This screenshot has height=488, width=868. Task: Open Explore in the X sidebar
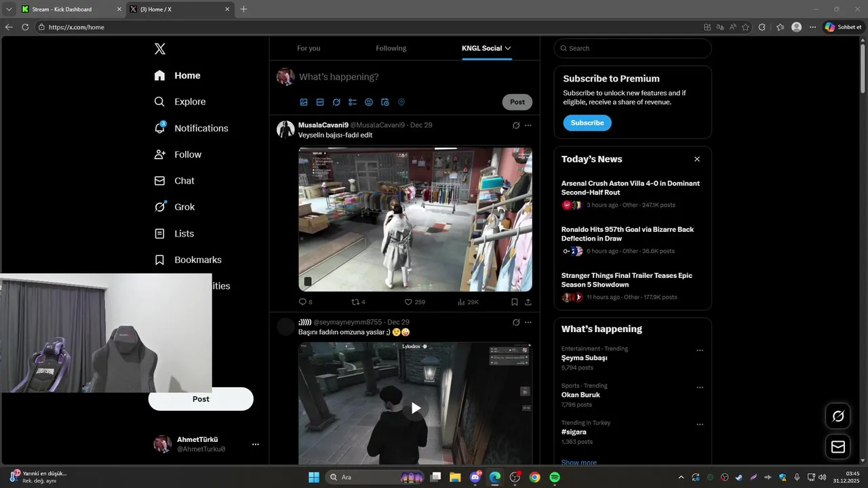(180, 102)
